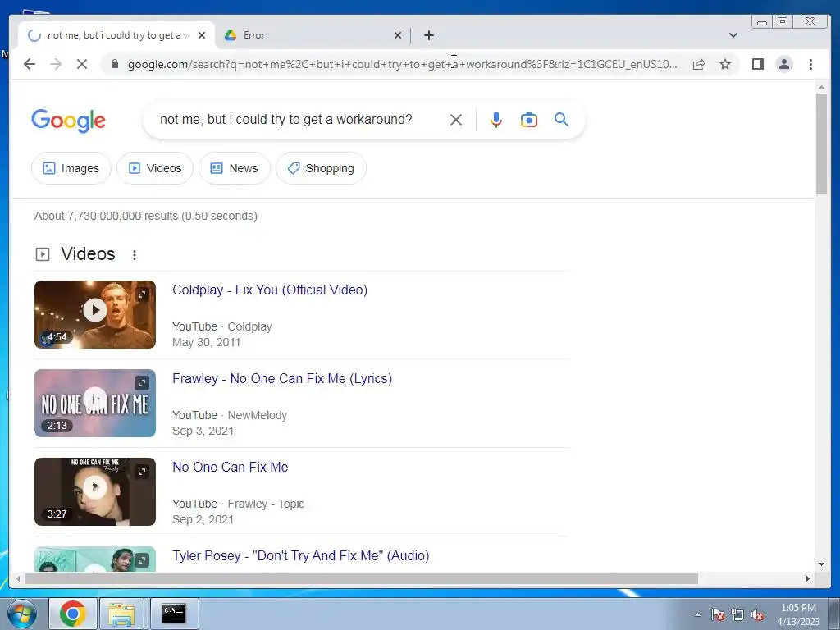Click the Videos section heading
The width and height of the screenshot is (840, 630).
tap(88, 254)
